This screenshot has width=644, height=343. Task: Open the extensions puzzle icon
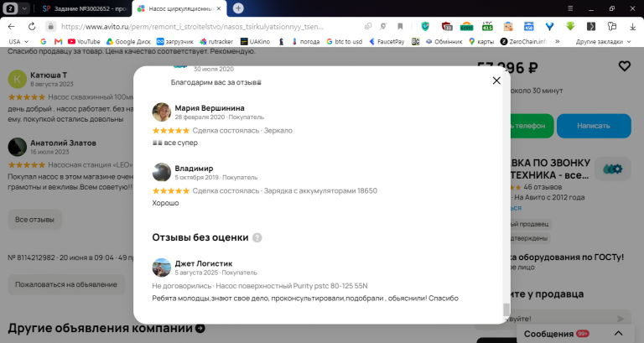[612, 26]
